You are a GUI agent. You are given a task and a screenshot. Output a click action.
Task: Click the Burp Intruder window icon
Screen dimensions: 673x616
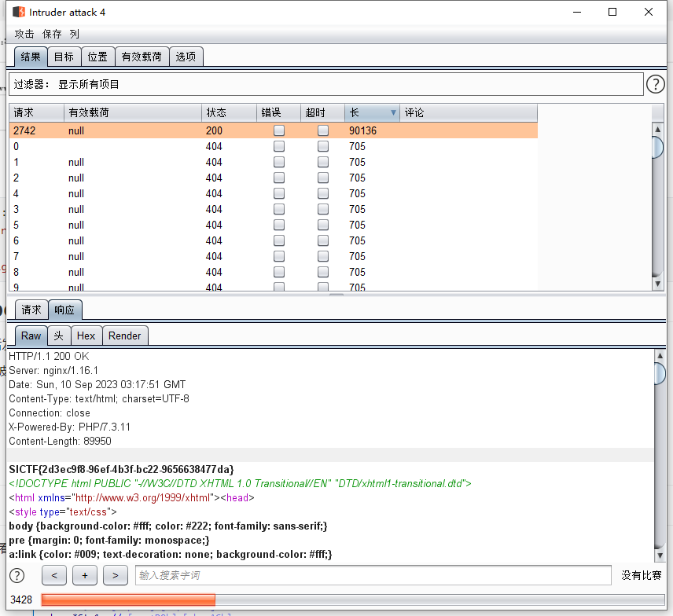(18, 13)
